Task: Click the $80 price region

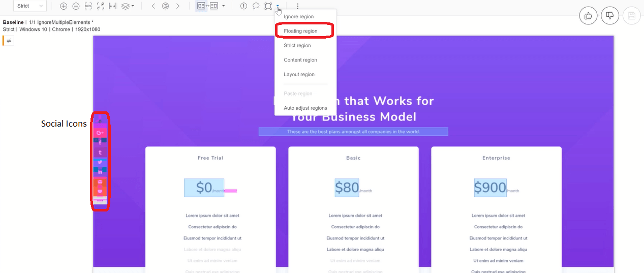Action: coord(347,188)
